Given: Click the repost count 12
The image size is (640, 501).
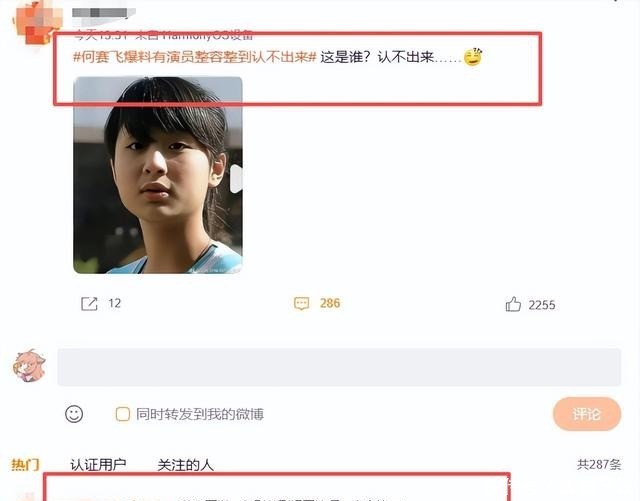Looking at the screenshot, I should click(115, 303).
